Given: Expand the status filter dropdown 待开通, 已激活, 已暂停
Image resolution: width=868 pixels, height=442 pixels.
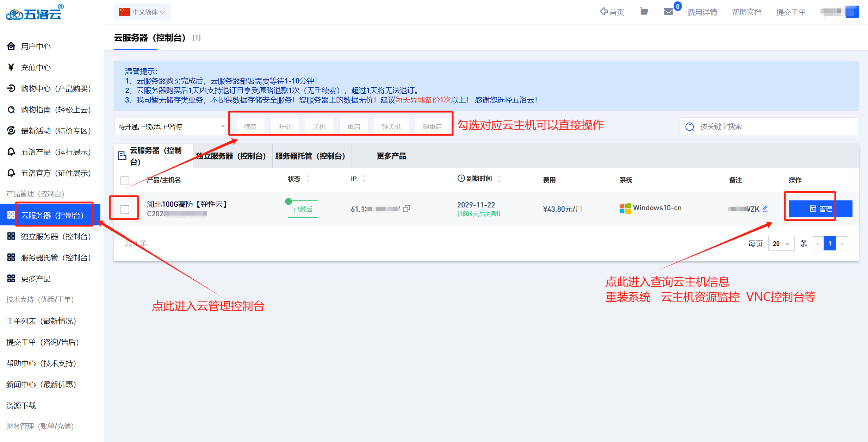Looking at the screenshot, I should pos(171,126).
